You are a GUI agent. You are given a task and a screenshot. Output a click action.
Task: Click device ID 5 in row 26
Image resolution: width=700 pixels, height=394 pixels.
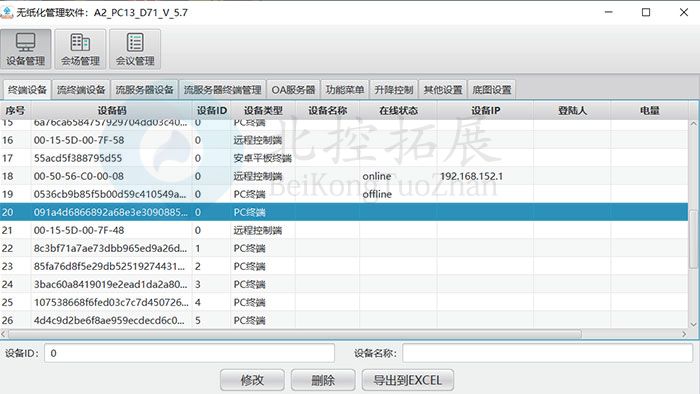[198, 320]
